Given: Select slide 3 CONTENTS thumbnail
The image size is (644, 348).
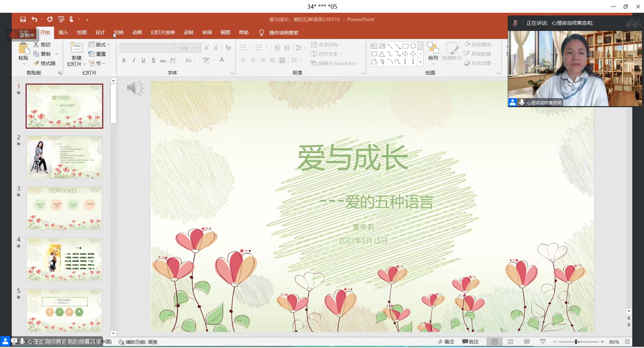Looking at the screenshot, I should pyautogui.click(x=64, y=208).
